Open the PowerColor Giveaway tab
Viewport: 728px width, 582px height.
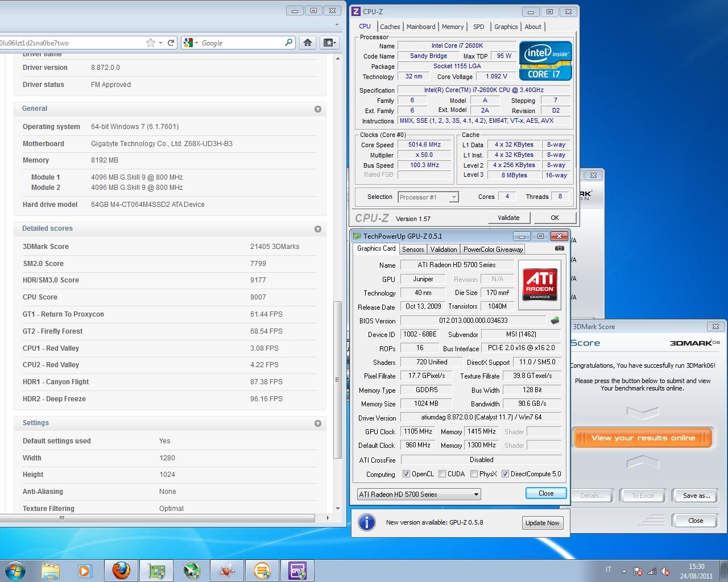[x=493, y=250]
